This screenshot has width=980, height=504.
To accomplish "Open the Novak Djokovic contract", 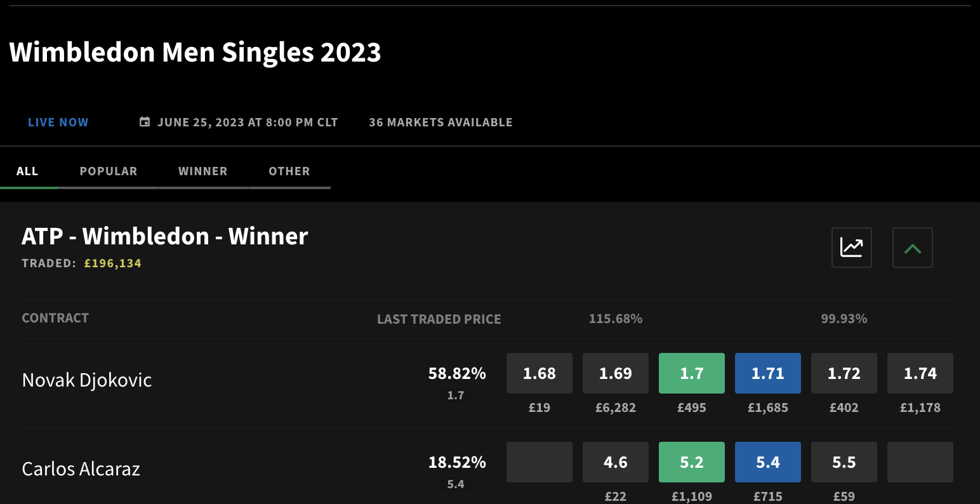I will 87,380.
